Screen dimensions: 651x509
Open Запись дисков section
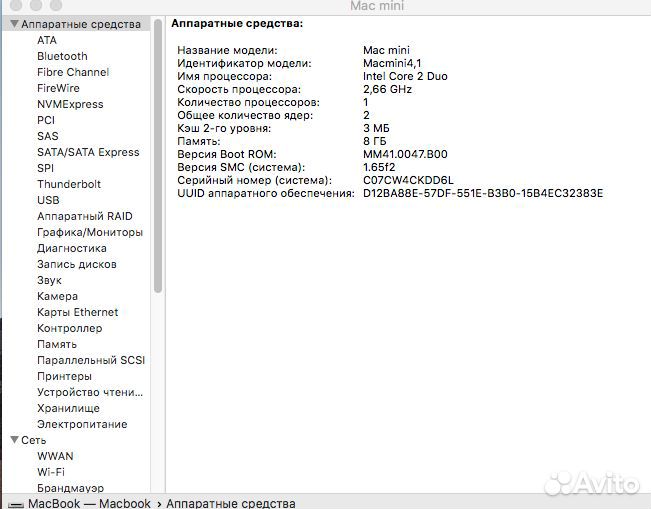77,264
